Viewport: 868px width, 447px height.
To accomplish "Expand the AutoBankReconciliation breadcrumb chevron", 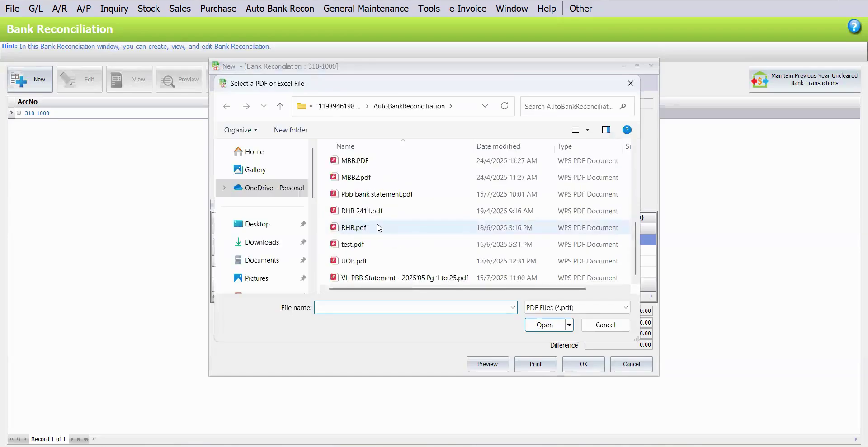I will coord(451,106).
